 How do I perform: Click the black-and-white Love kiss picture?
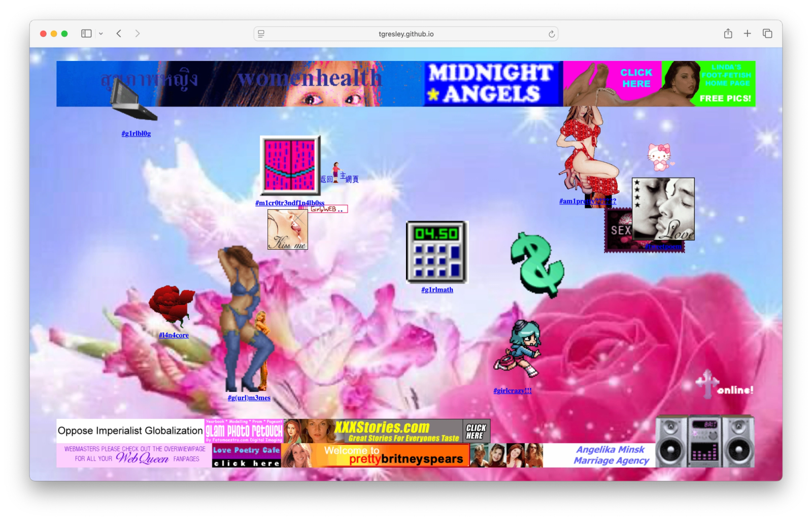pos(663,209)
